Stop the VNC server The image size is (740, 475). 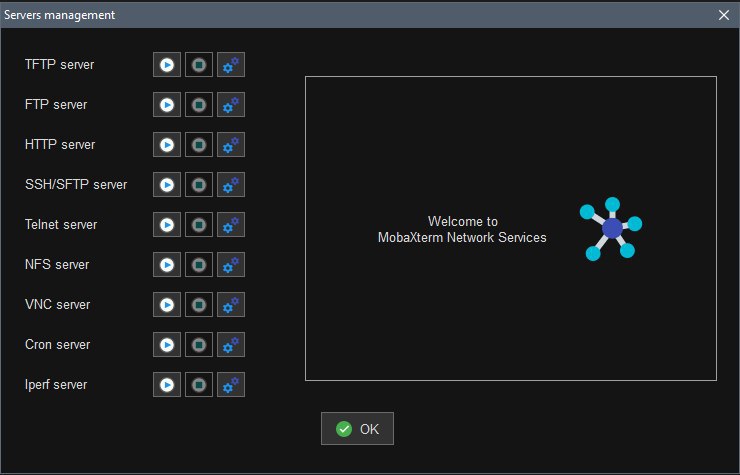point(199,305)
